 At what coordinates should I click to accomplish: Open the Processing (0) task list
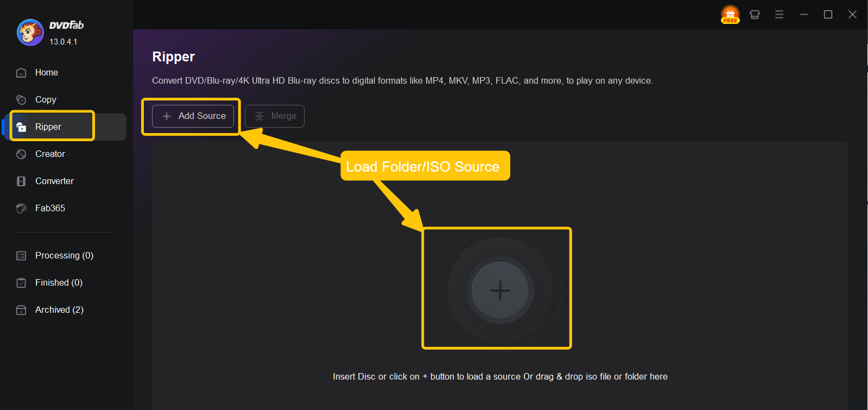(64, 256)
